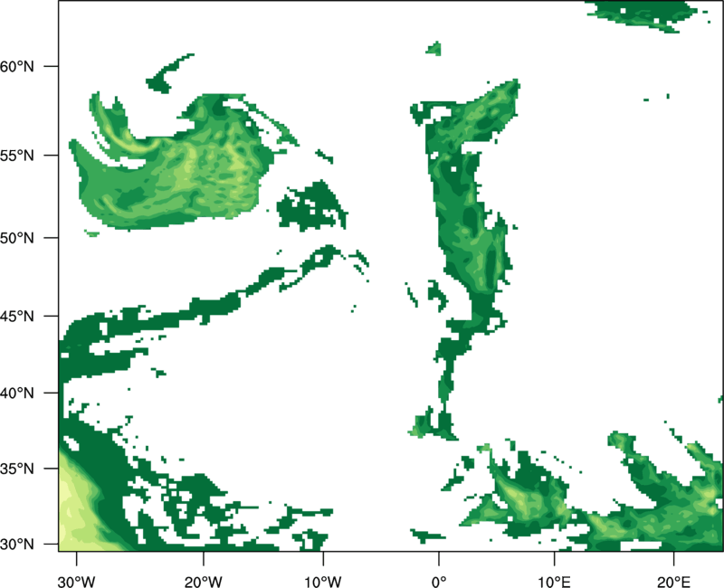Image resolution: width=724 pixels, height=588 pixels.
Task: Click the 45°N latitude axis label
Action: click(x=17, y=316)
